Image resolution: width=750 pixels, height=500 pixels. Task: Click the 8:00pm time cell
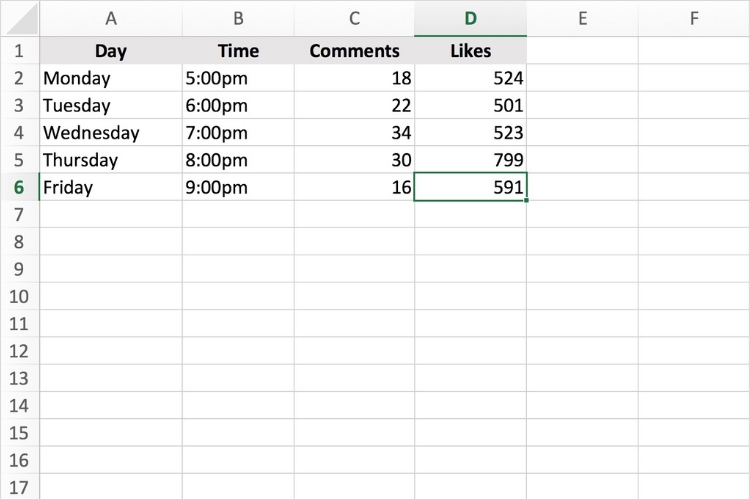click(238, 160)
